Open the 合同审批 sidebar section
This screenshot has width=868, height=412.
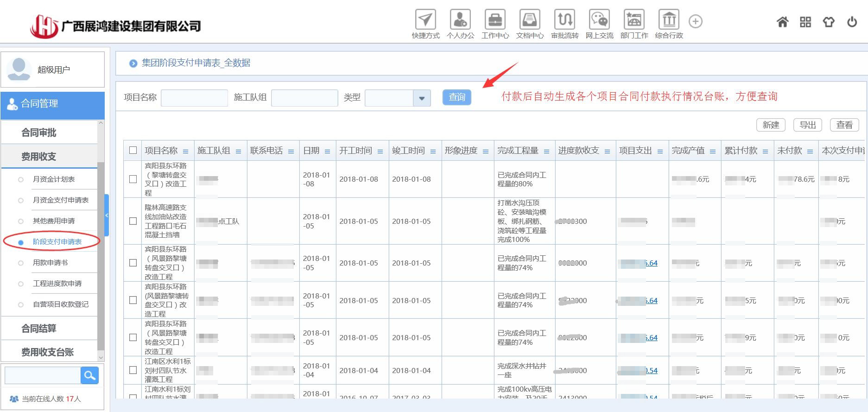pyautogui.click(x=39, y=133)
